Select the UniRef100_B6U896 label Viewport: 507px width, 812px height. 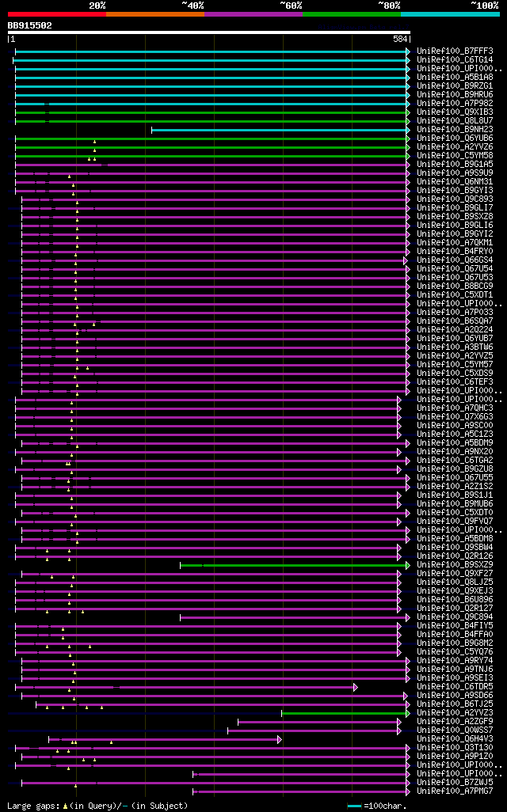coord(455,600)
